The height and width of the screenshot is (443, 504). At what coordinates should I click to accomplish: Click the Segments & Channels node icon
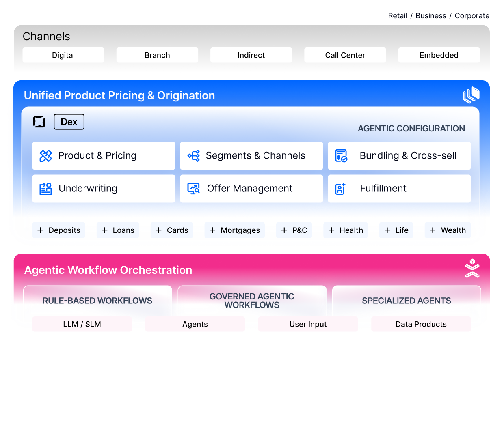194,156
